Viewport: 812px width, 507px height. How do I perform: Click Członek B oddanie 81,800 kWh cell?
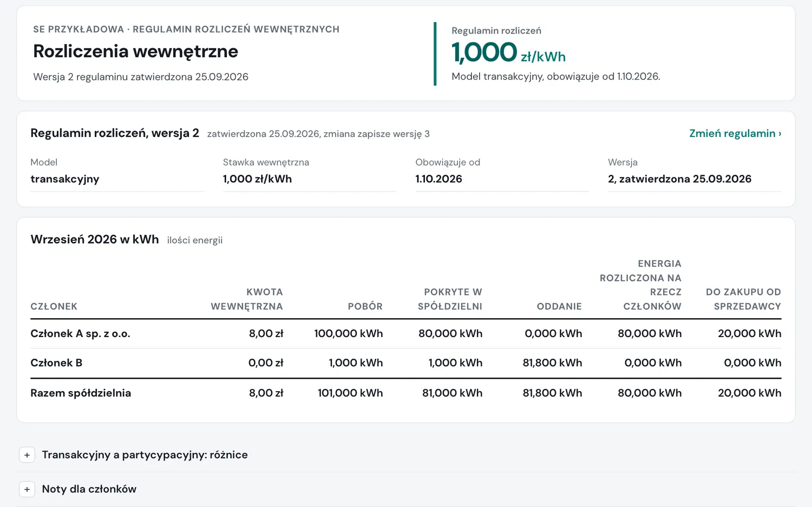pos(552,363)
